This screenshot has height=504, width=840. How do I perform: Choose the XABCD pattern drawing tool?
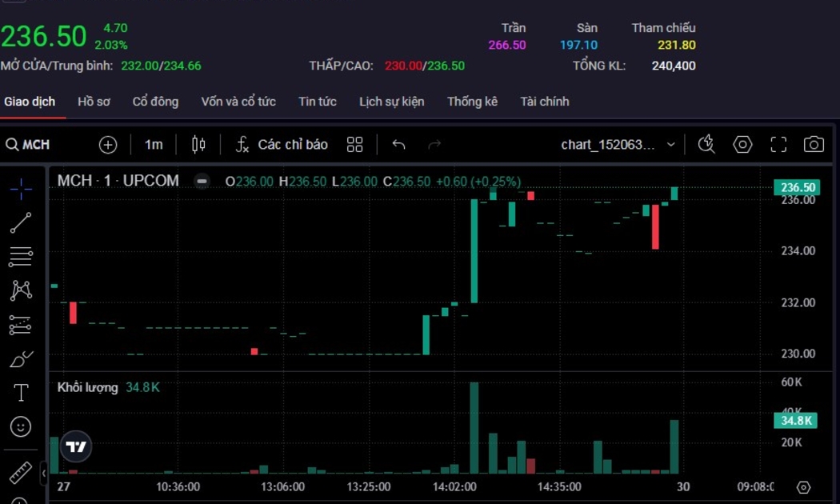[x=21, y=290]
